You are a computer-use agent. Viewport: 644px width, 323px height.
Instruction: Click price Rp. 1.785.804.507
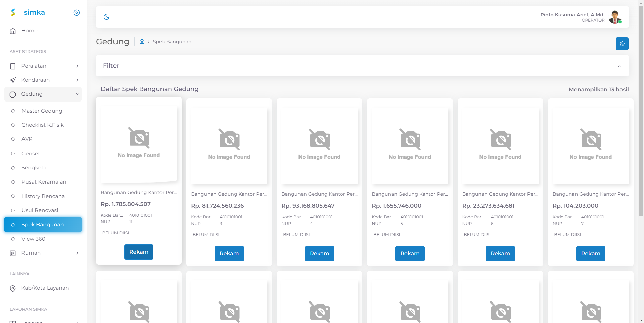click(x=126, y=204)
